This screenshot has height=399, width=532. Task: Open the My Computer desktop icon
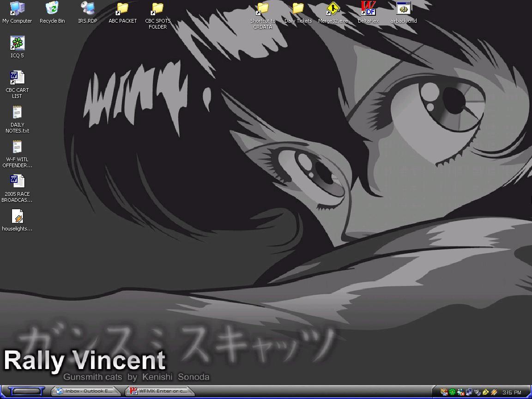(x=17, y=8)
